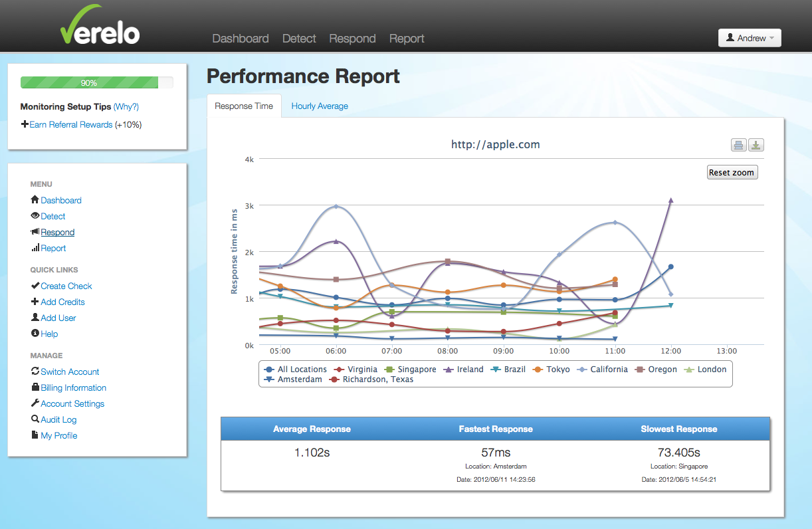Toggle Amsterdam series in legend
Viewport: 812px width, 529px height.
pos(293,379)
